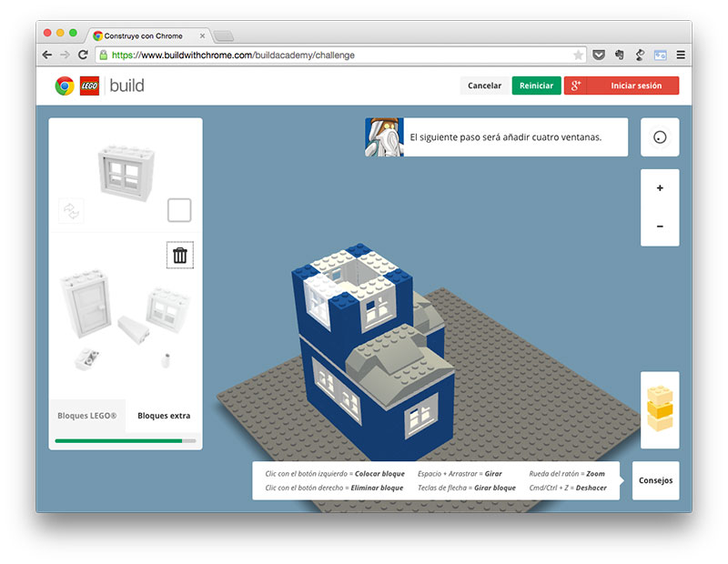Screen dimensions: 728x564
Task: Click the wizard minifigure avatar
Action: [x=384, y=137]
